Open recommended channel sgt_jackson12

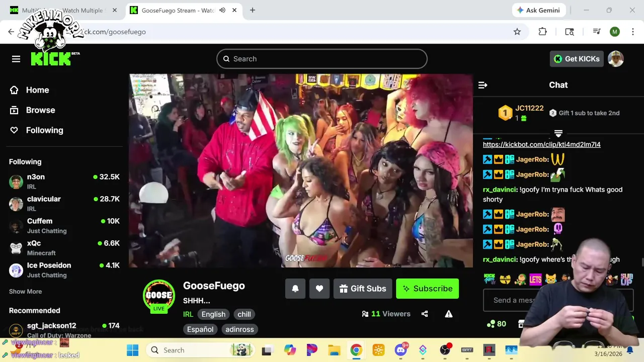point(64,330)
